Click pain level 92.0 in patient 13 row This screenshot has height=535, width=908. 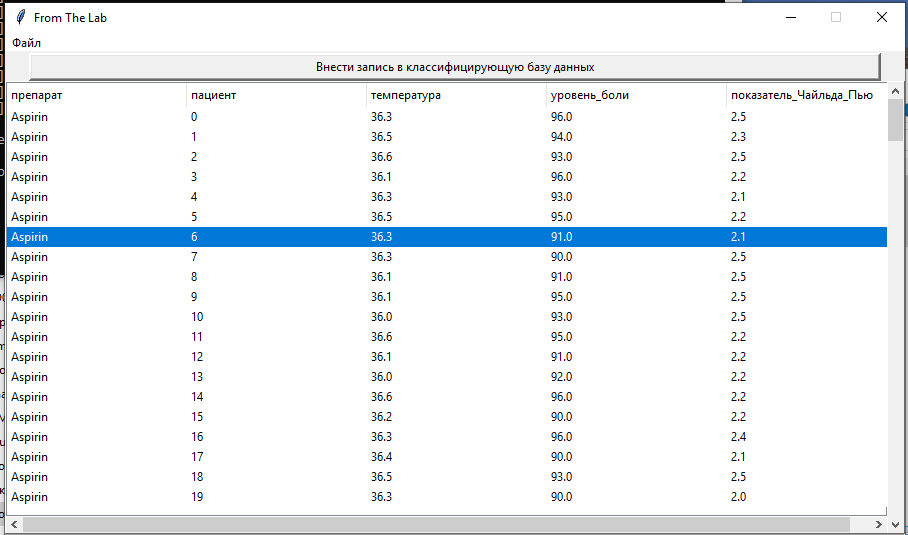[x=562, y=377]
